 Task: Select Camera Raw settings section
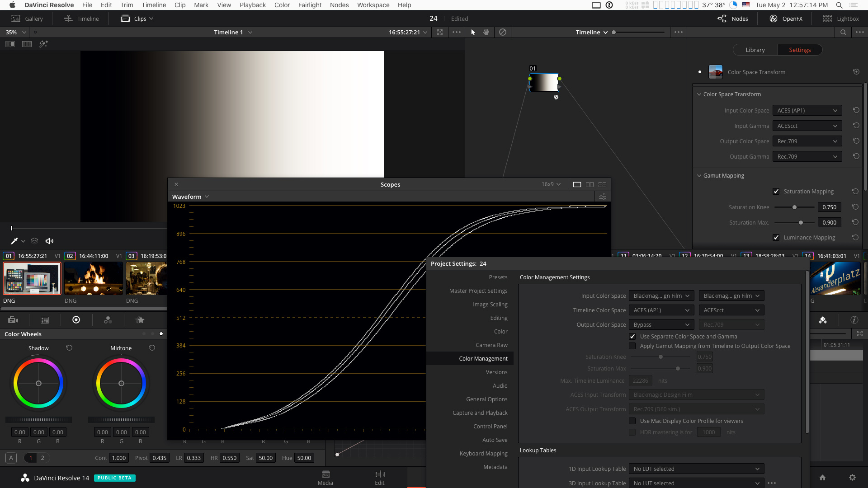(491, 345)
